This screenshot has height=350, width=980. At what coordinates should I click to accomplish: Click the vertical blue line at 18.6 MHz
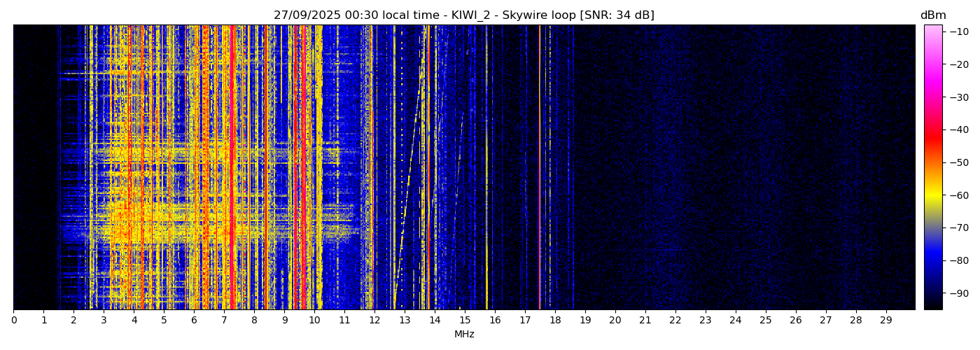pyautogui.click(x=573, y=168)
